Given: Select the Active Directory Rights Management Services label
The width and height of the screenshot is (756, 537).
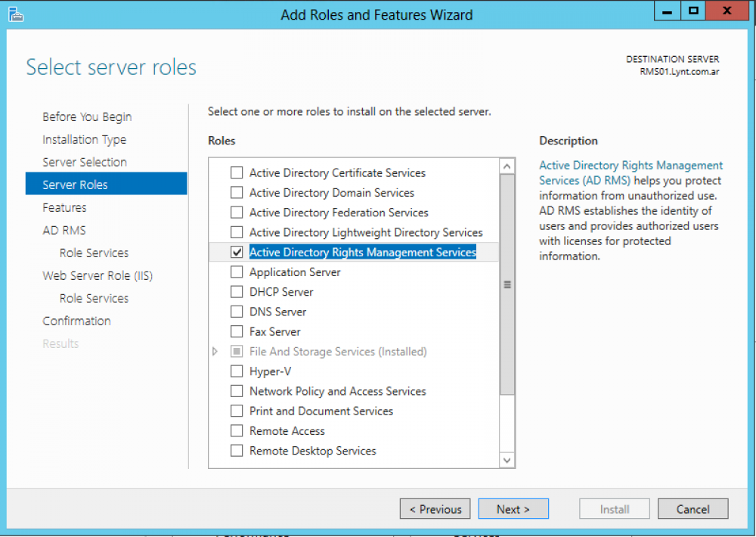Looking at the screenshot, I should pos(363,252).
